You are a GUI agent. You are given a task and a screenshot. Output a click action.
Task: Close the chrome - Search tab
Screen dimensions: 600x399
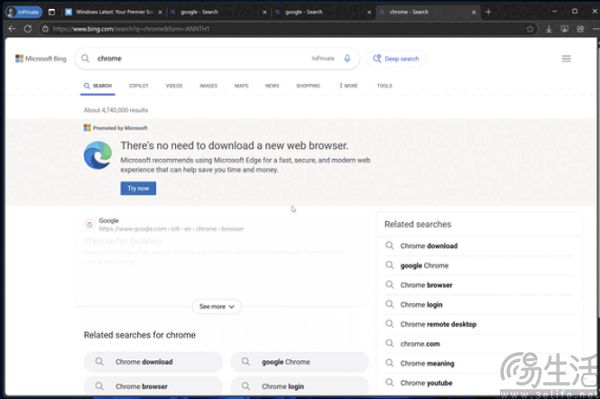click(x=474, y=12)
